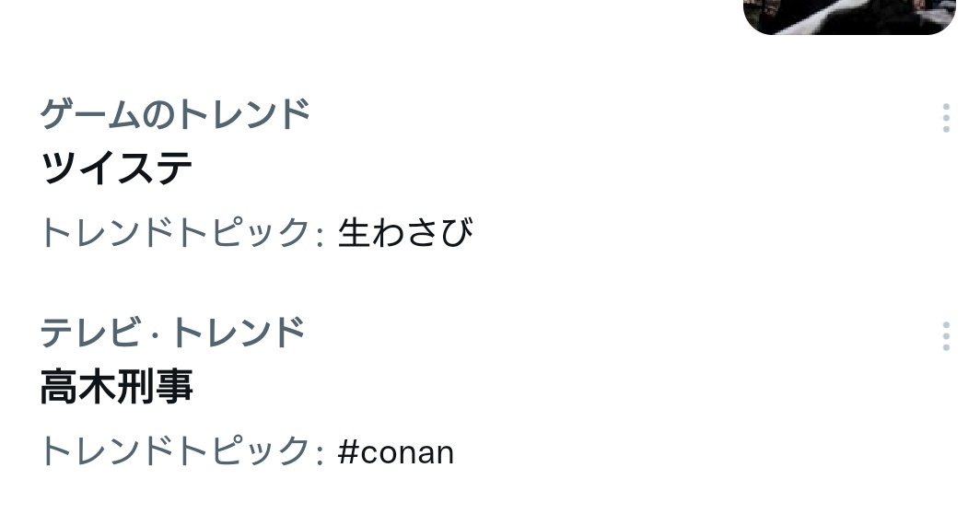The image size is (980, 526).
Task: Open the 高木刑事 trending topic
Action: coord(116,387)
